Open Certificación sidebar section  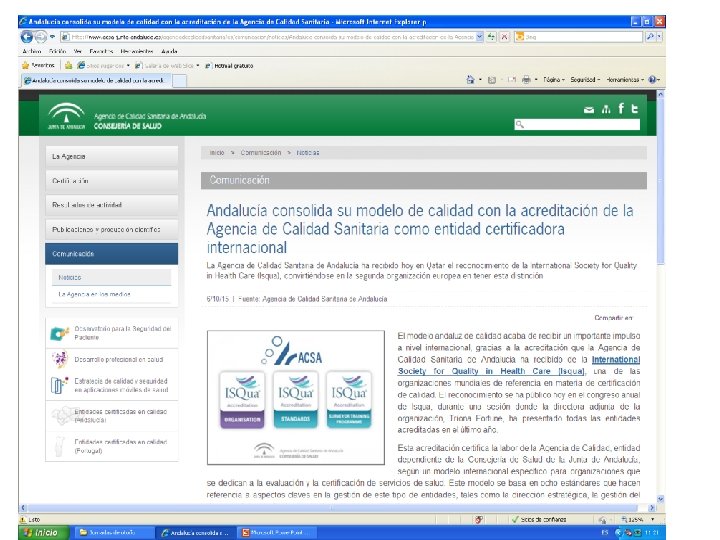(112, 181)
